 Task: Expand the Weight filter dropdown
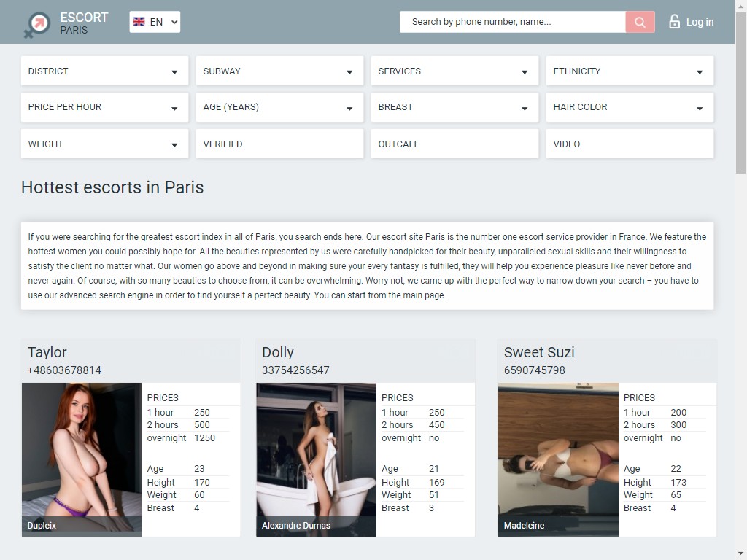point(105,144)
